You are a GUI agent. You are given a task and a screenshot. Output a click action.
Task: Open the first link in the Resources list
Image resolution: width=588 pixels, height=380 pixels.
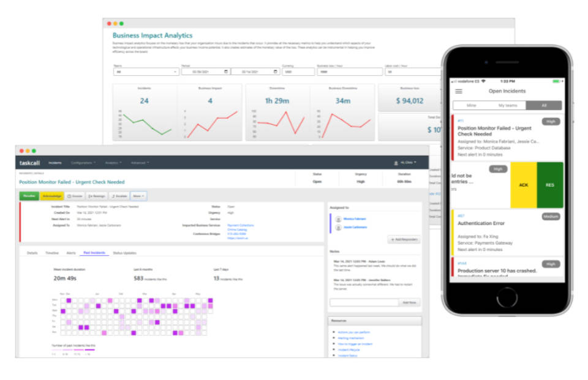tap(354, 332)
